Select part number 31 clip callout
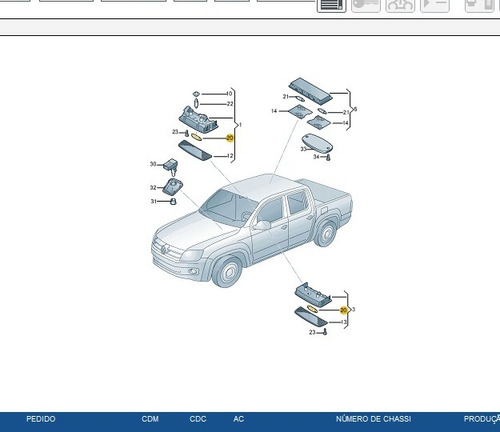The image size is (500, 432). [x=153, y=201]
